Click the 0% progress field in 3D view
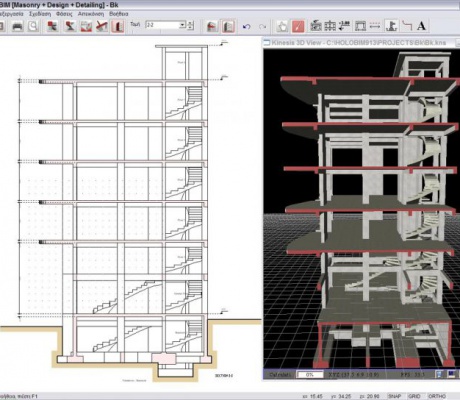This screenshot has height=400, width=460. (310, 375)
